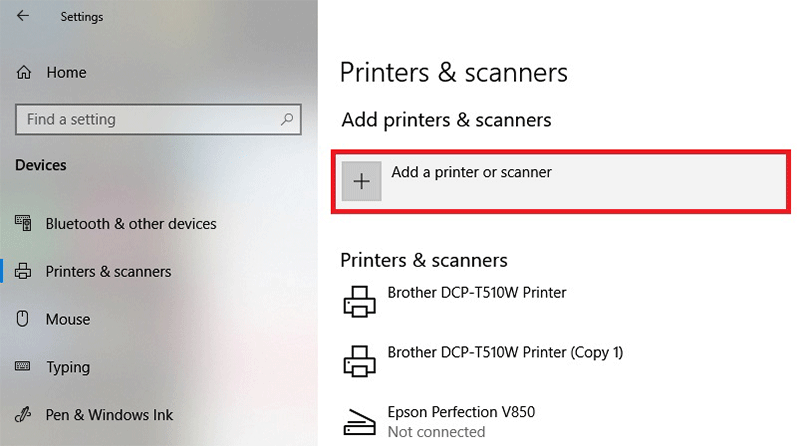Select Add a printer or scanner
Image resolution: width=801 pixels, height=446 pixels.
[561, 181]
